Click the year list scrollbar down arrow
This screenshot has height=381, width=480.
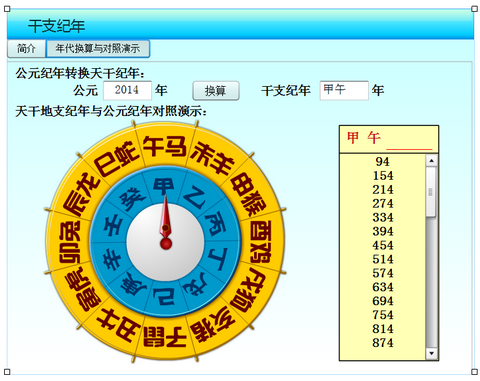pos(432,353)
